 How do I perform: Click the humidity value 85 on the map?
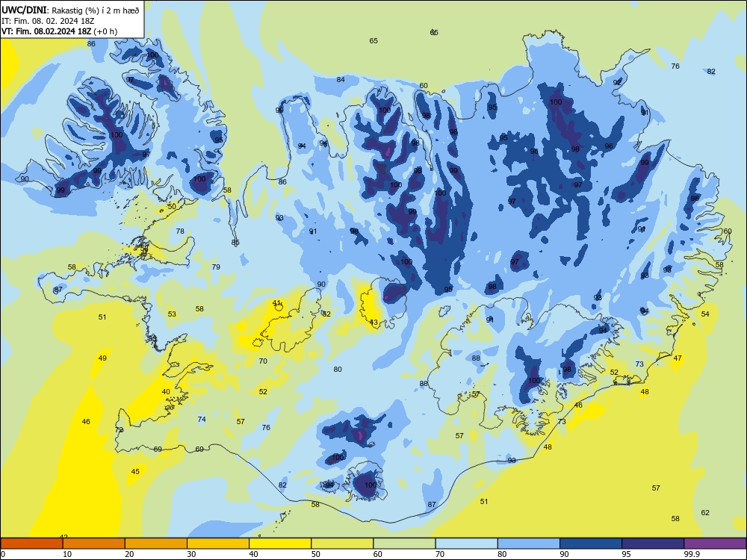click(x=235, y=243)
